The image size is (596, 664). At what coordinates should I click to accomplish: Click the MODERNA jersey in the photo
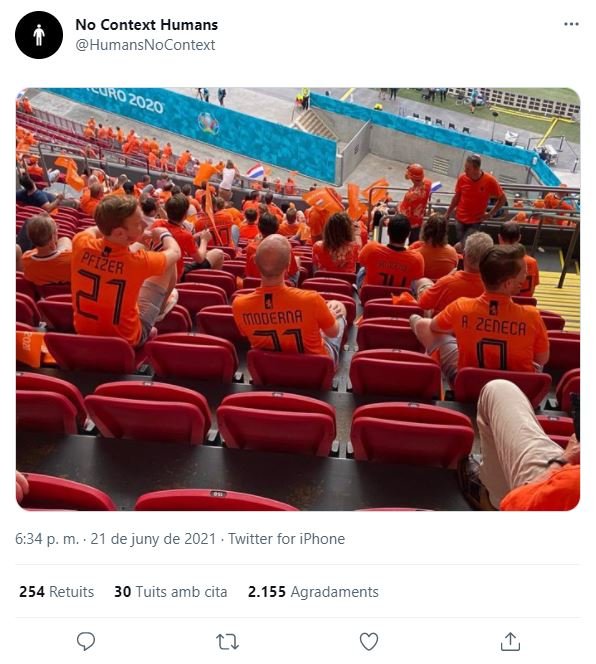tap(283, 320)
